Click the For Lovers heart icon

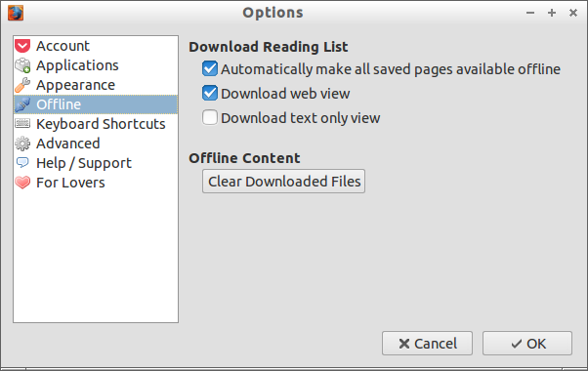click(x=22, y=183)
